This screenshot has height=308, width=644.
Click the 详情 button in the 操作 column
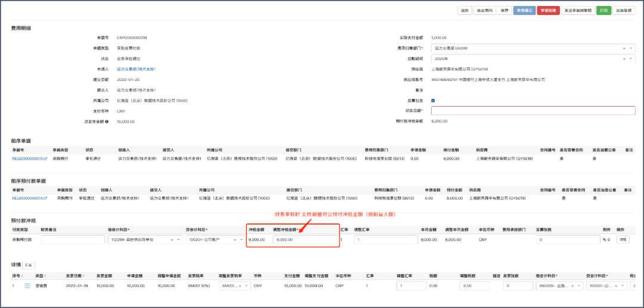click(x=623, y=239)
